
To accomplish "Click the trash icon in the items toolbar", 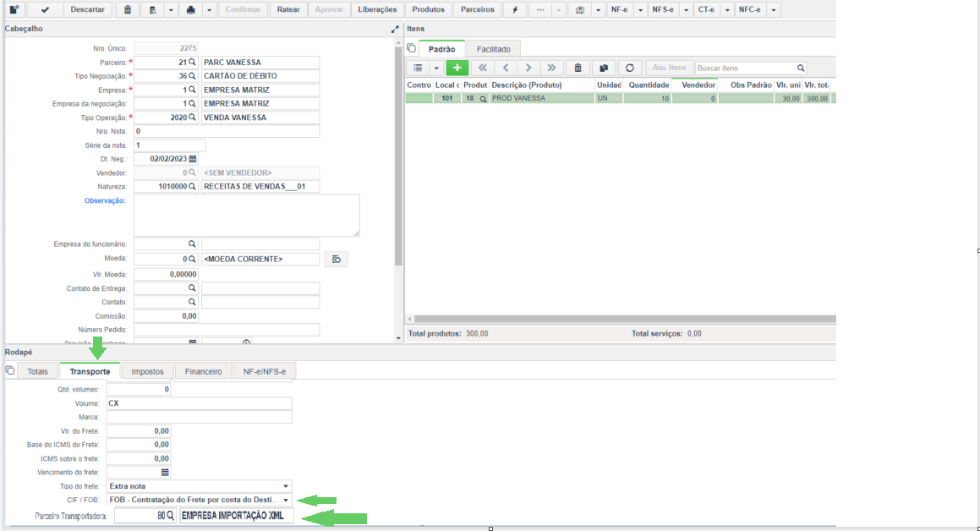I will [x=578, y=68].
